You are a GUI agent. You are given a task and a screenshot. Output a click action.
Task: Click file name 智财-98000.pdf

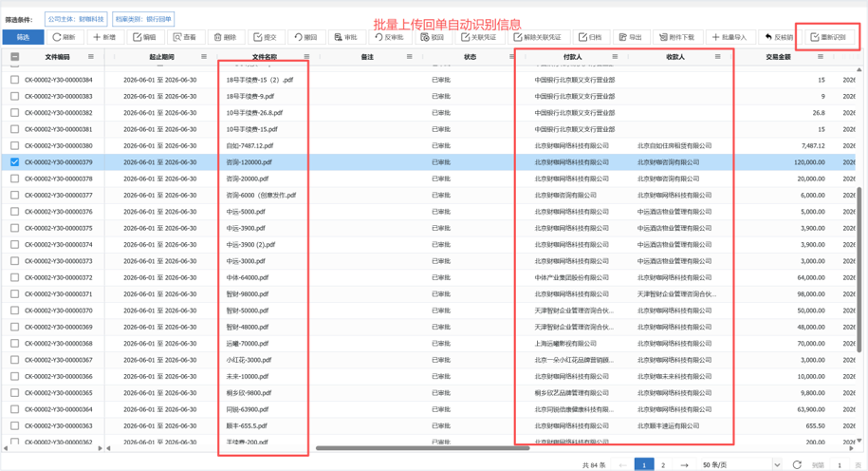(x=248, y=293)
